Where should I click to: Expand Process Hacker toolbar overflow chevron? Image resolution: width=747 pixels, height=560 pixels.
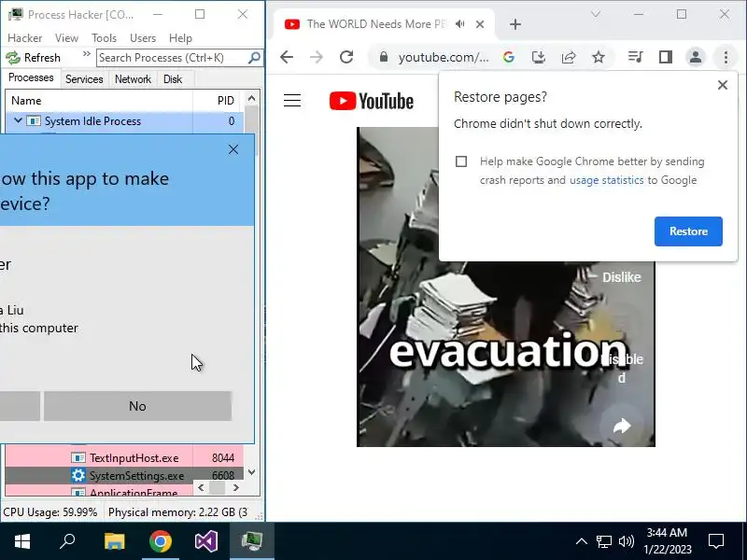(86, 54)
